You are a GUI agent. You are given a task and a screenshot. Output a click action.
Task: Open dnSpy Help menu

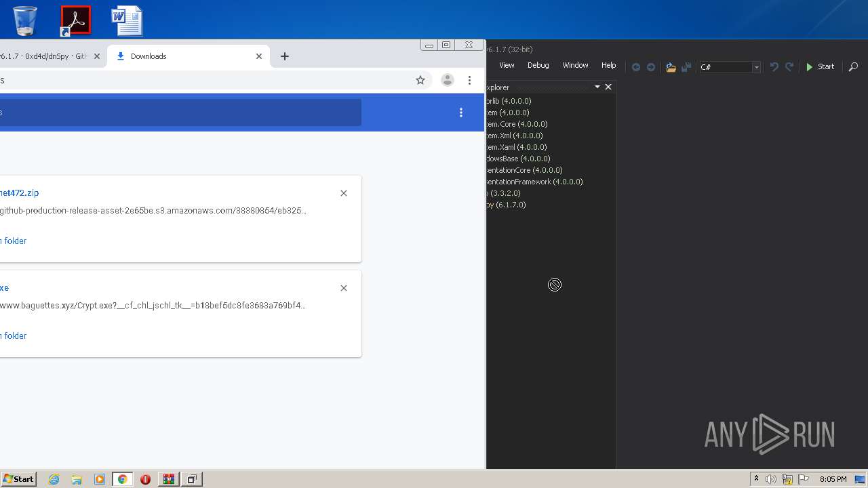tap(608, 66)
